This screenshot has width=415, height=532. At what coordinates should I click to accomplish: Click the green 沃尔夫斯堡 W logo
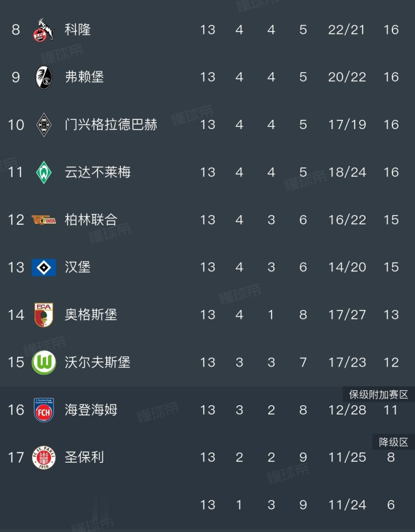tap(44, 363)
